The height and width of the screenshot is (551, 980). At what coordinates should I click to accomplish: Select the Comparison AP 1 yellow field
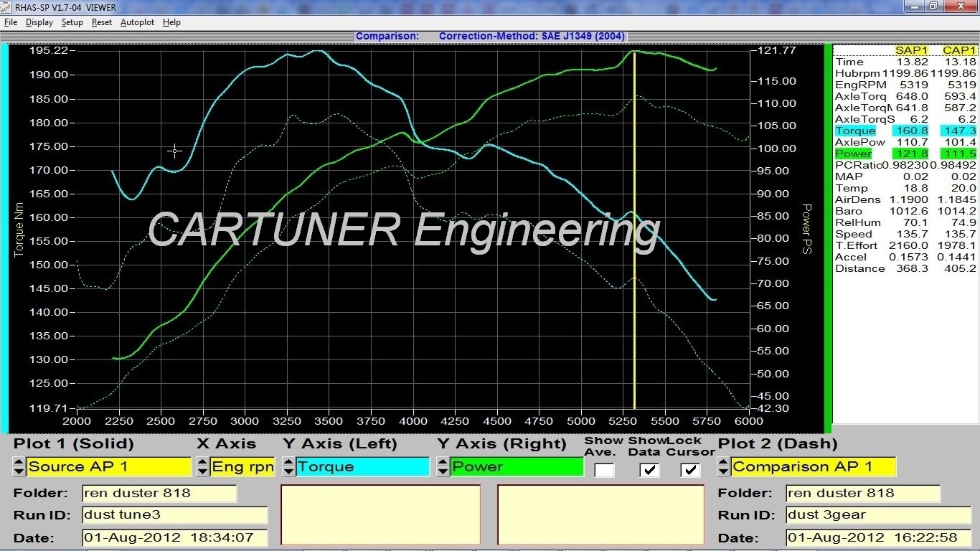pyautogui.click(x=814, y=467)
